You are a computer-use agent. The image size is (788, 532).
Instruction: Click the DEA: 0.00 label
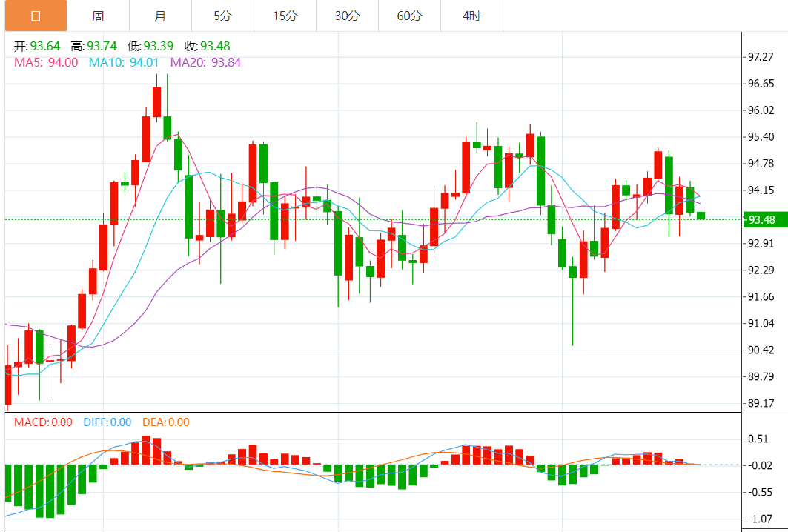[x=166, y=422]
